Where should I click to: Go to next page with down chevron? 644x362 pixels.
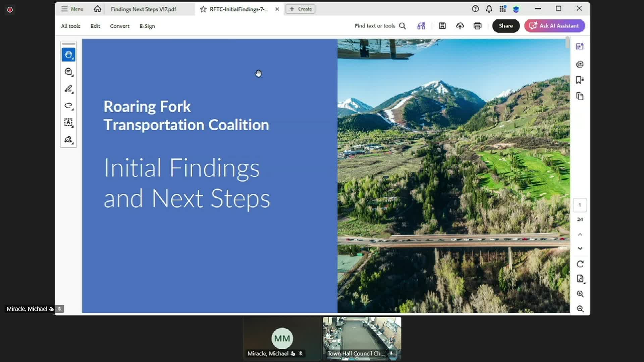point(580,248)
